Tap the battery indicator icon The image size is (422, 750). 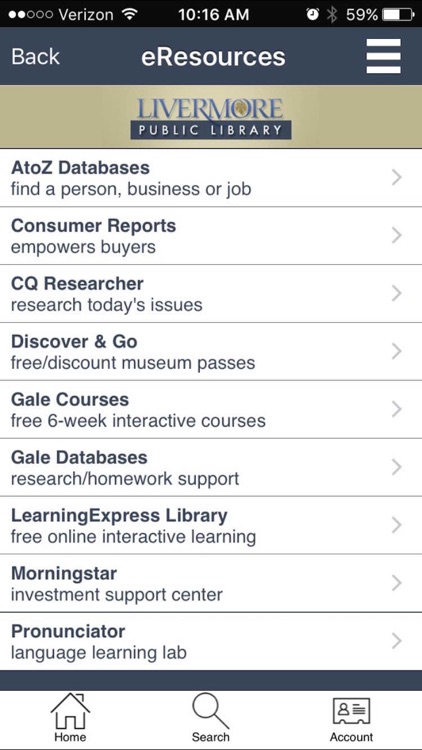tap(398, 15)
